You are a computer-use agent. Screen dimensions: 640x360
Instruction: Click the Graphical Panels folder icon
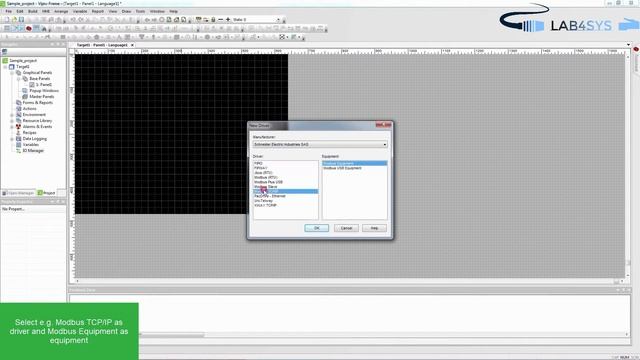coord(18,72)
